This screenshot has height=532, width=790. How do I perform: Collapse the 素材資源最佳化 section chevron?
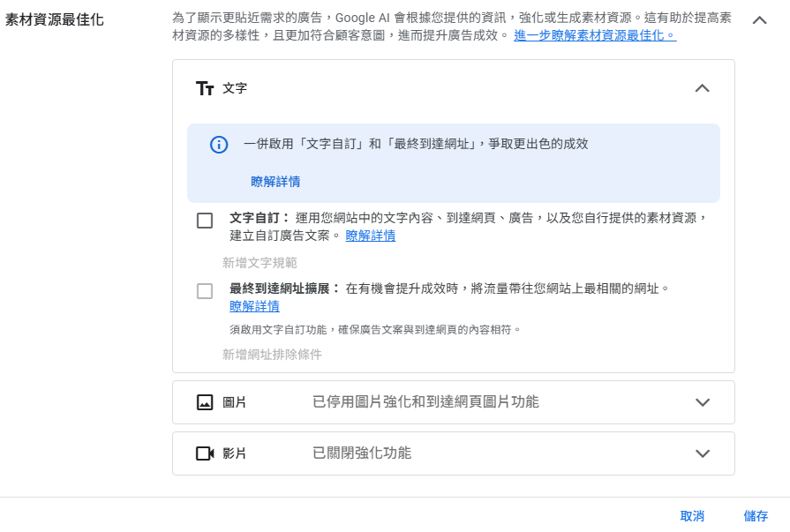click(759, 19)
